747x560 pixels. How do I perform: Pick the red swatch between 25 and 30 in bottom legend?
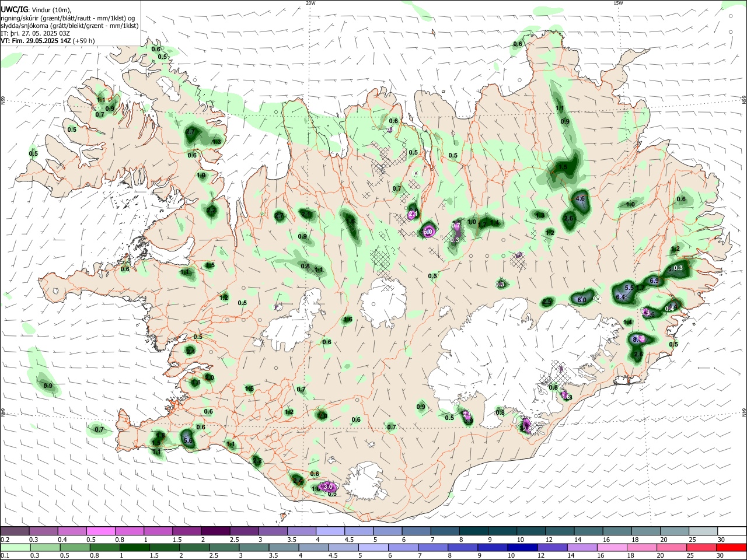(x=703, y=547)
